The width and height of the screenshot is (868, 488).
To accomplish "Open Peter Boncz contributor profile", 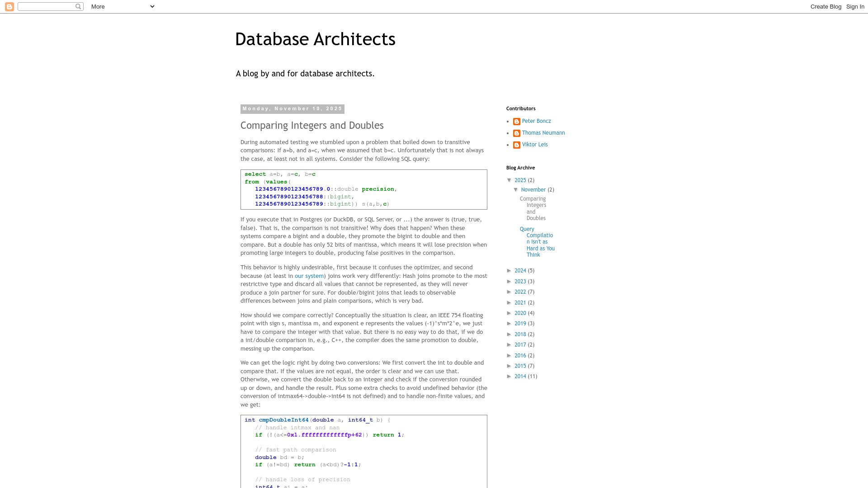I will [x=536, y=121].
